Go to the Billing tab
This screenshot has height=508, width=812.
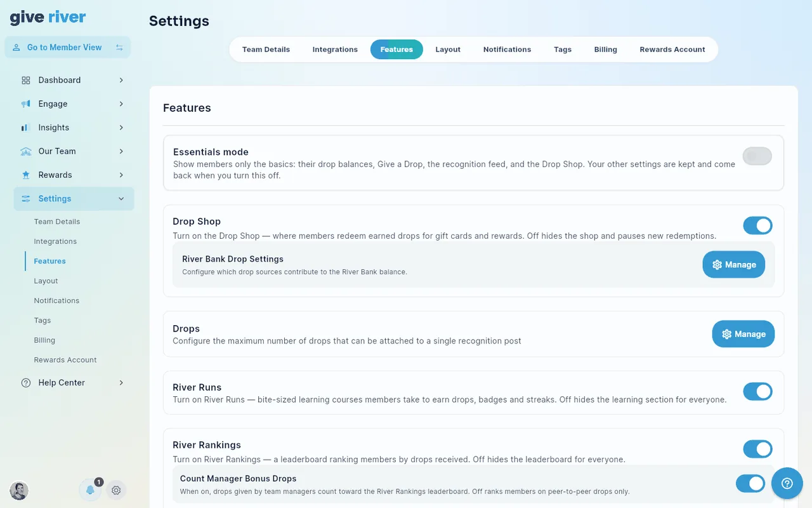[x=606, y=50]
